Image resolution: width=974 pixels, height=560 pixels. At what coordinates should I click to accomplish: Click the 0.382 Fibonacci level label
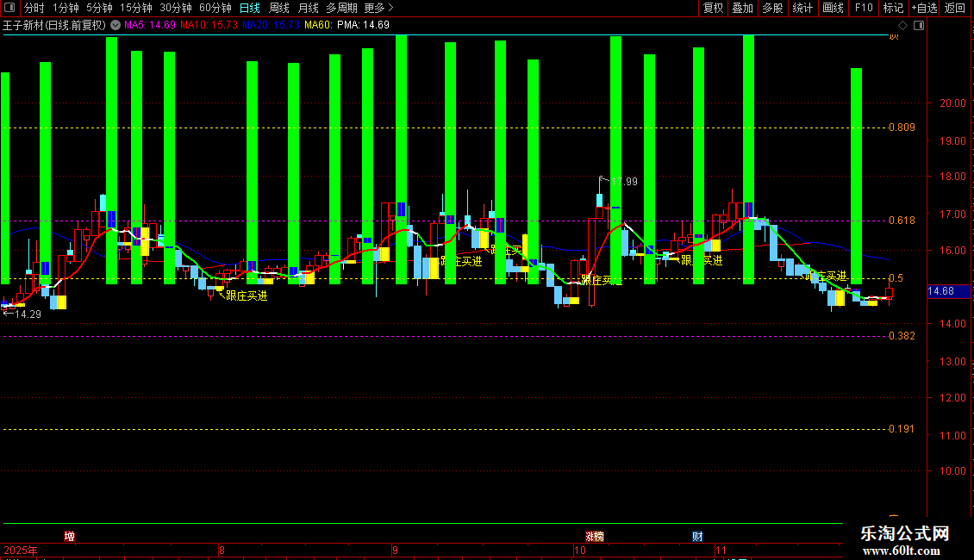(902, 336)
